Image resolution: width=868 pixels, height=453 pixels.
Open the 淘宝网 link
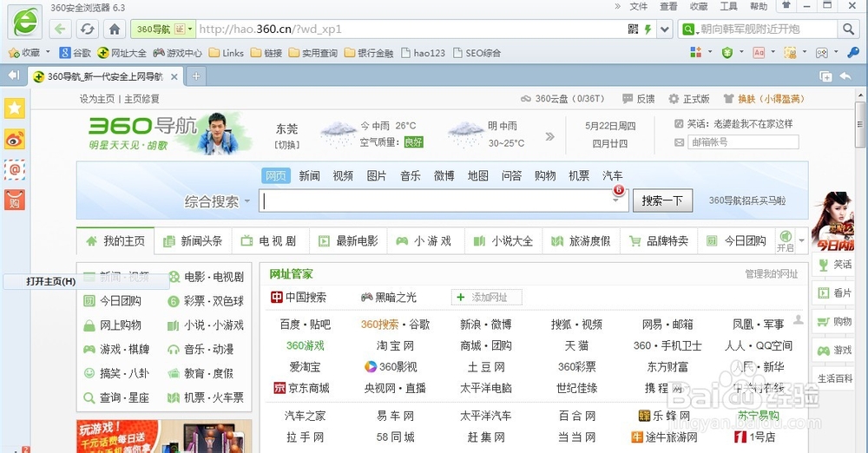(x=395, y=345)
